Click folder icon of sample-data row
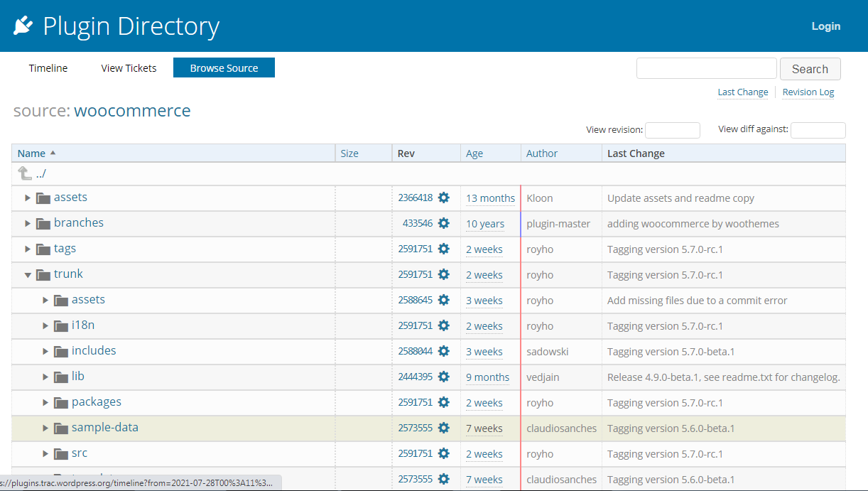This screenshot has width=868, height=491. coord(61,428)
